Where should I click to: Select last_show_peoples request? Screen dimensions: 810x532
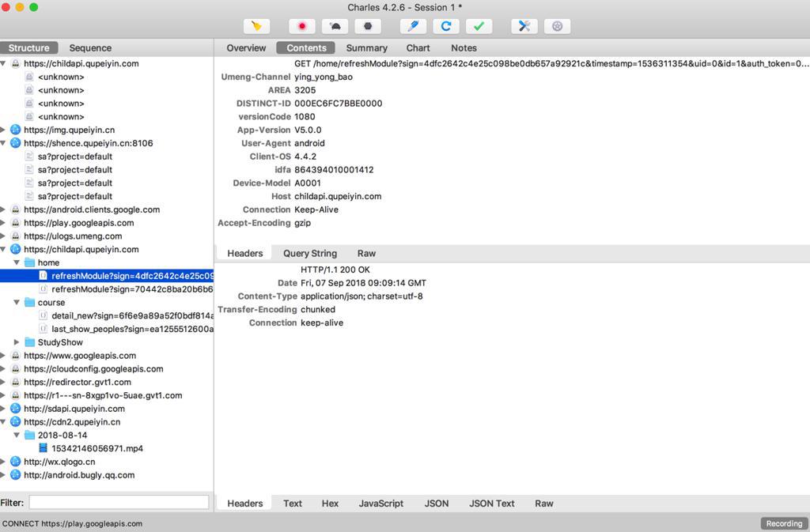(132, 329)
